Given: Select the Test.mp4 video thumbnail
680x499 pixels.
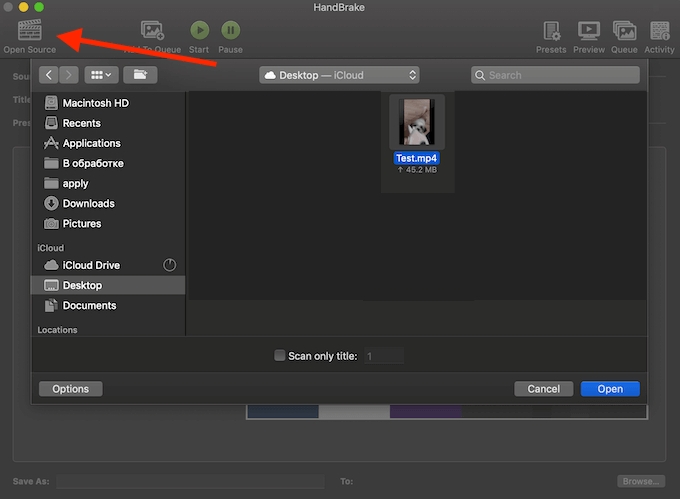Looking at the screenshot, I should (417, 122).
